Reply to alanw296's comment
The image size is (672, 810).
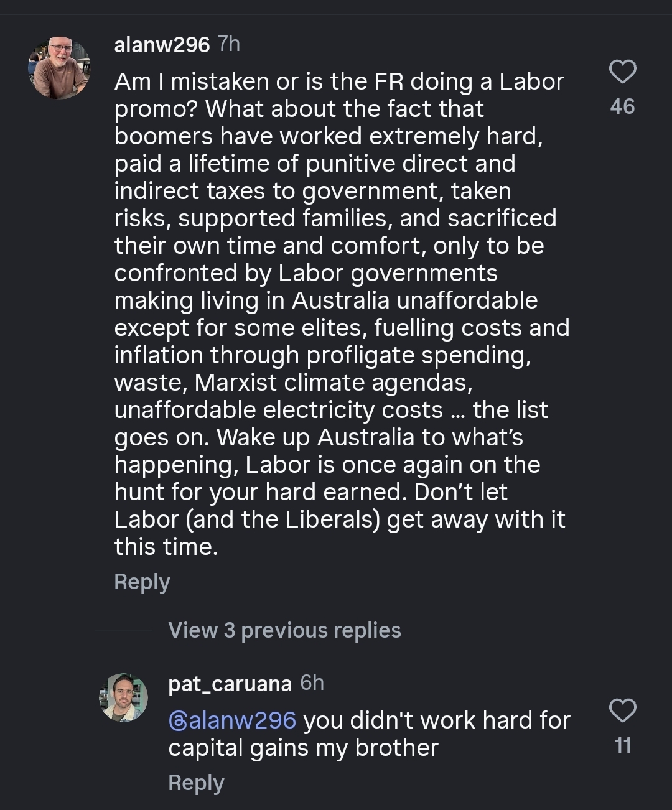[142, 582]
